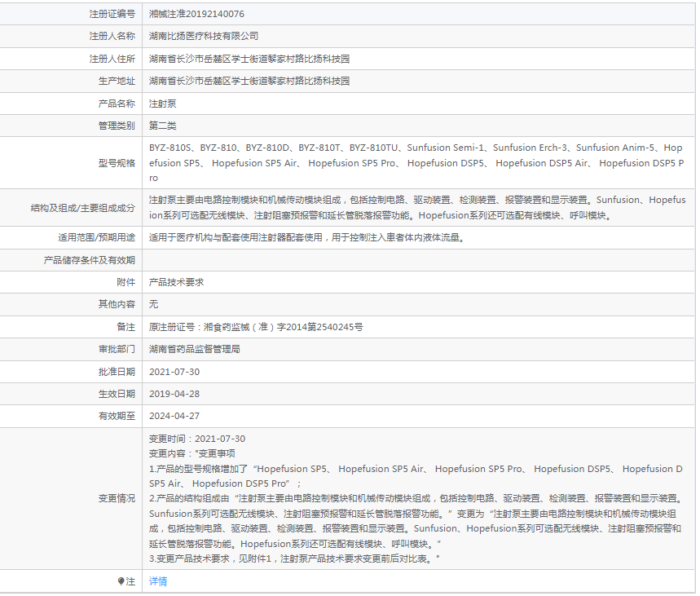The width and height of the screenshot is (700, 596).
Task: Click the 批准日期 label
Action: pos(117,372)
